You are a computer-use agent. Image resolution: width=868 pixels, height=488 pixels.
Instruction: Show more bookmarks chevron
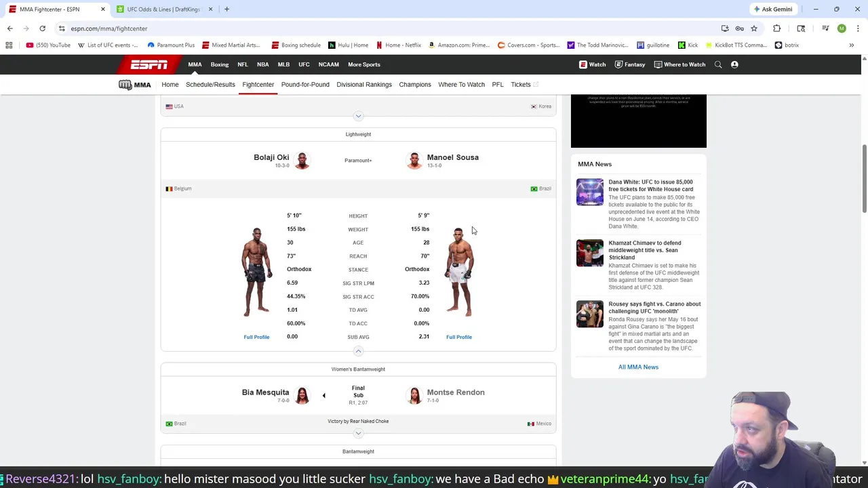point(851,45)
